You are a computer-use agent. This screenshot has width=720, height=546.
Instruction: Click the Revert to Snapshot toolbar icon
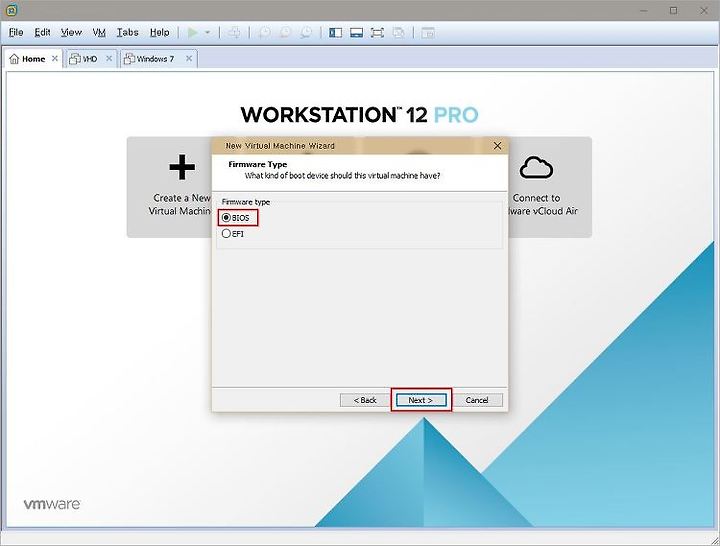click(x=285, y=33)
